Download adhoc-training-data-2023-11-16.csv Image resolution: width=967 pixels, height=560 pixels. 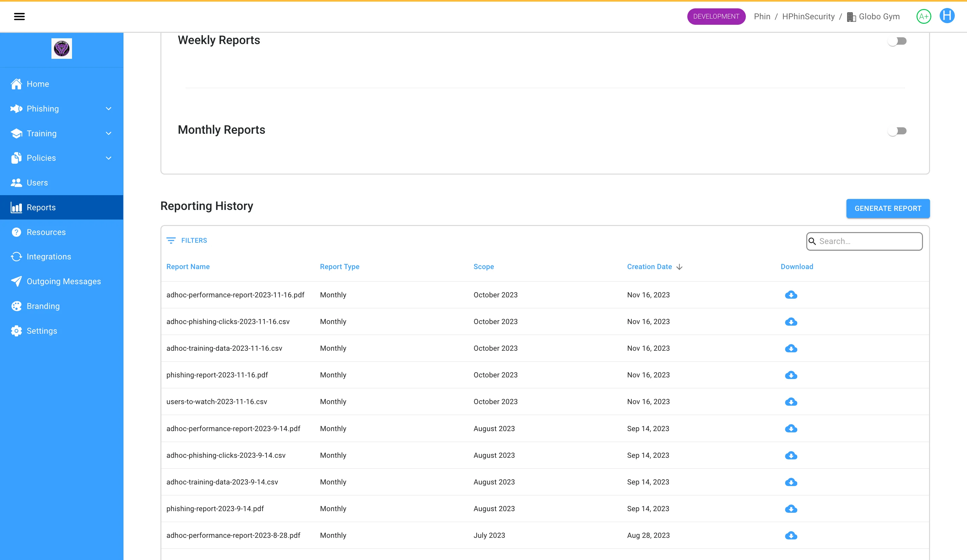[791, 348]
